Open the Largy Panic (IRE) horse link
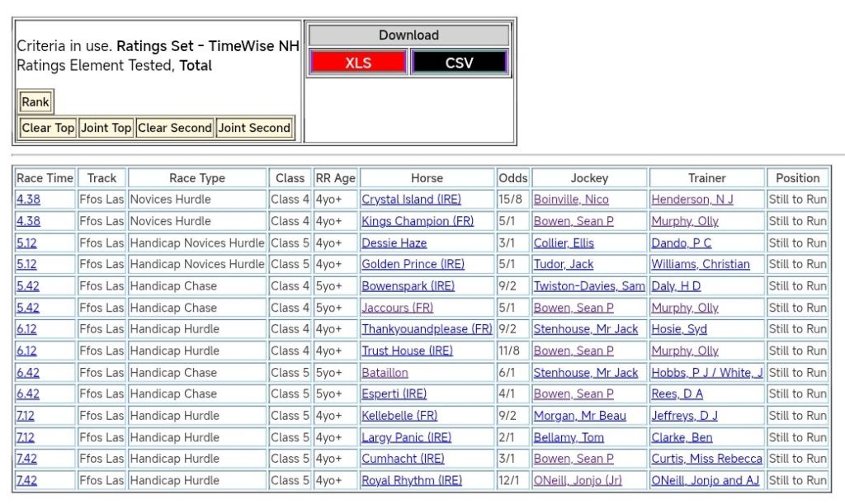 pos(406,437)
